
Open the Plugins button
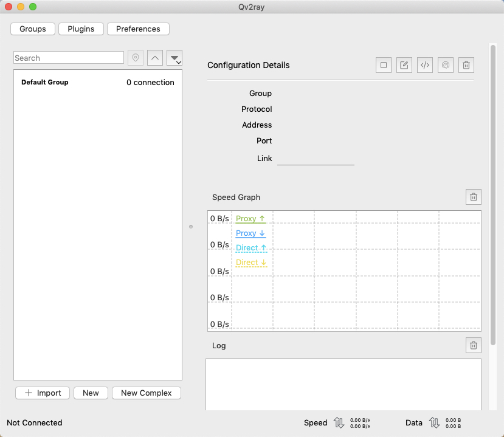(81, 29)
